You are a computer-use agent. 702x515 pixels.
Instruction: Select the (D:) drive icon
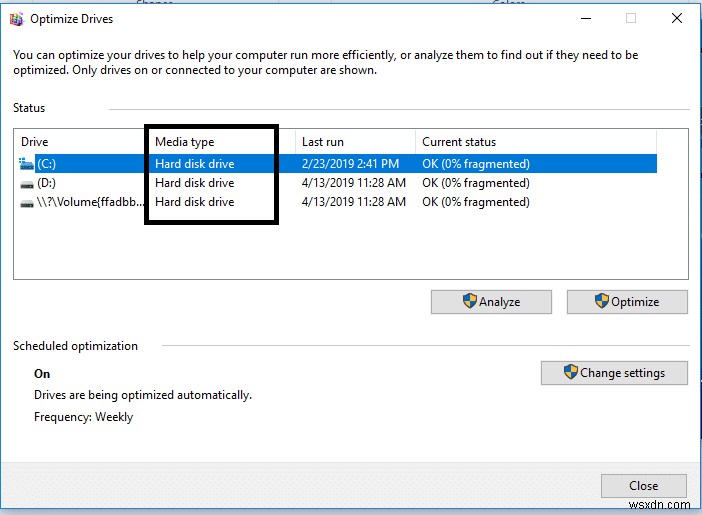click(27, 184)
